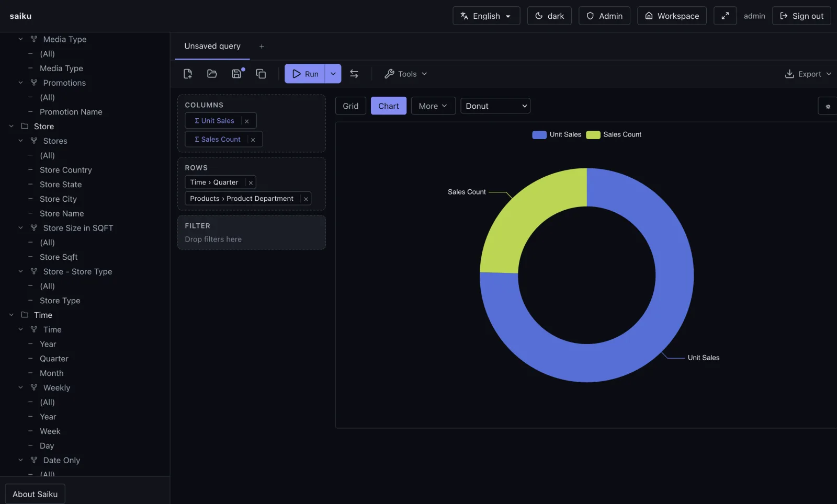Click the duplicate query copy icon

pos(261,74)
